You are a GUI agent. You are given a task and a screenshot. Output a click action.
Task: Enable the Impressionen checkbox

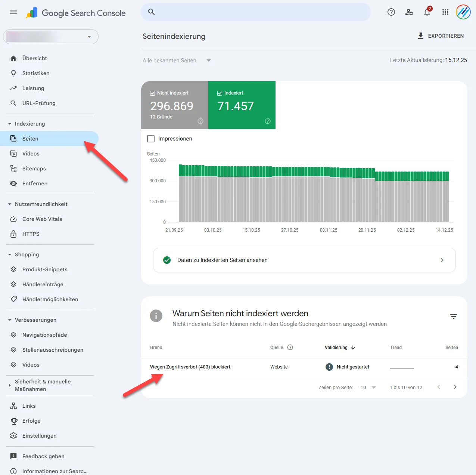click(151, 139)
